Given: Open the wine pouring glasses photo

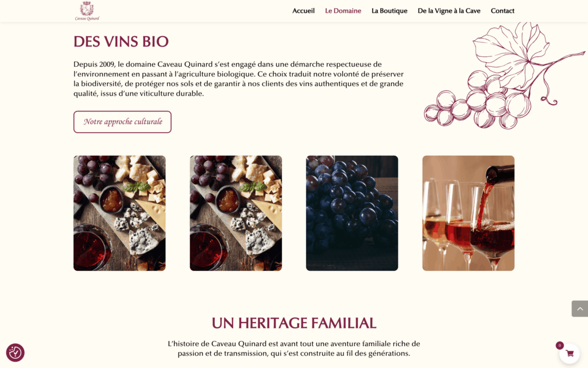Looking at the screenshot, I should pyautogui.click(x=468, y=213).
